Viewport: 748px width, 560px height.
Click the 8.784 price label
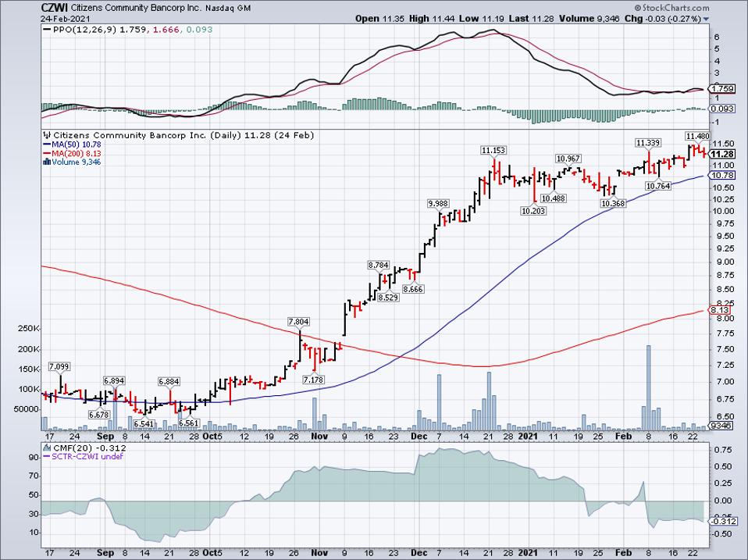coord(379,265)
